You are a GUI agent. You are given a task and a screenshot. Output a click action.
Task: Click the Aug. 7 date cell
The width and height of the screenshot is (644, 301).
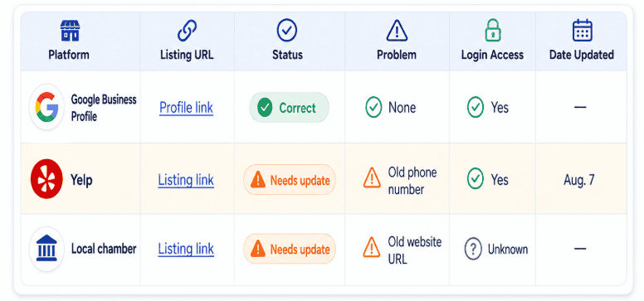[x=579, y=180]
